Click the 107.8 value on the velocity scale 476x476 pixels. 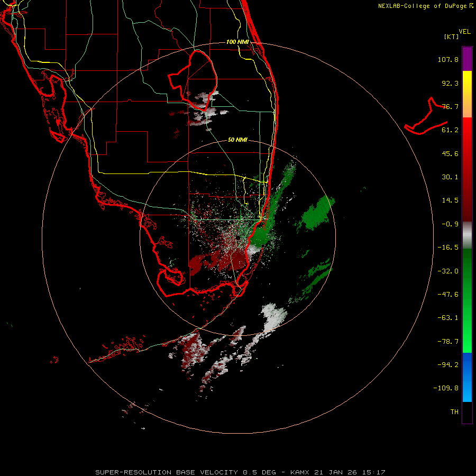448,59
